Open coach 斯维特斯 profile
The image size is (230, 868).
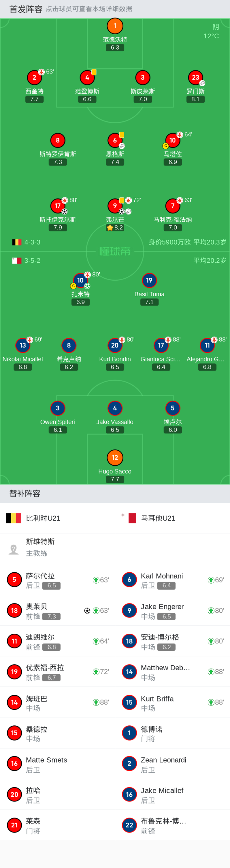[x=57, y=548]
